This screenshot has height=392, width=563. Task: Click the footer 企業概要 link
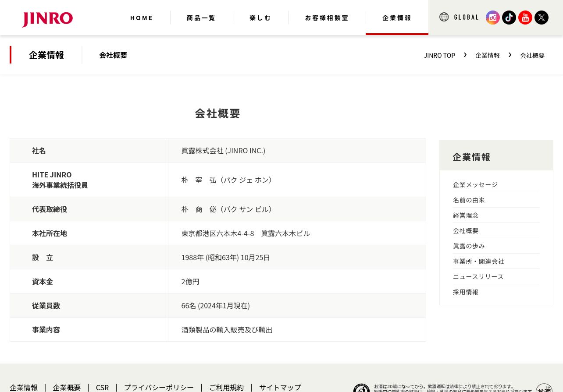click(x=67, y=388)
